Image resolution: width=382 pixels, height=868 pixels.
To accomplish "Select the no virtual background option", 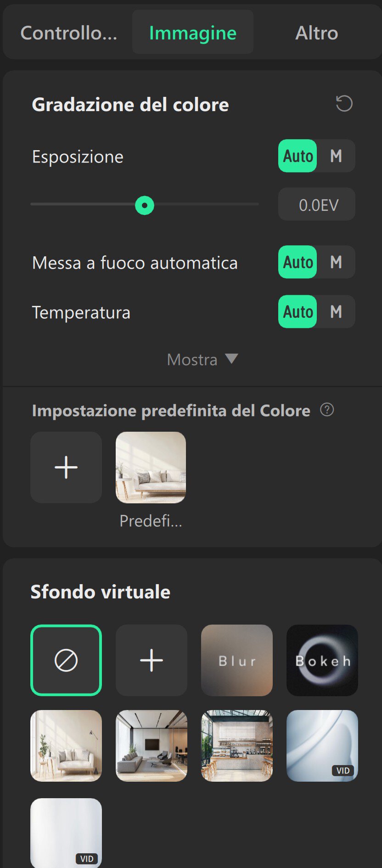I will (66, 660).
